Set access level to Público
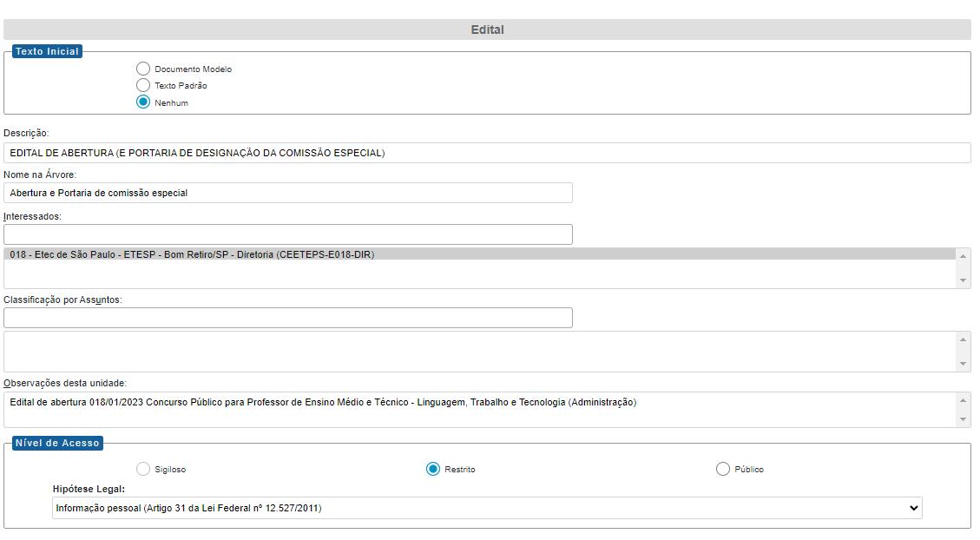 tap(723, 469)
